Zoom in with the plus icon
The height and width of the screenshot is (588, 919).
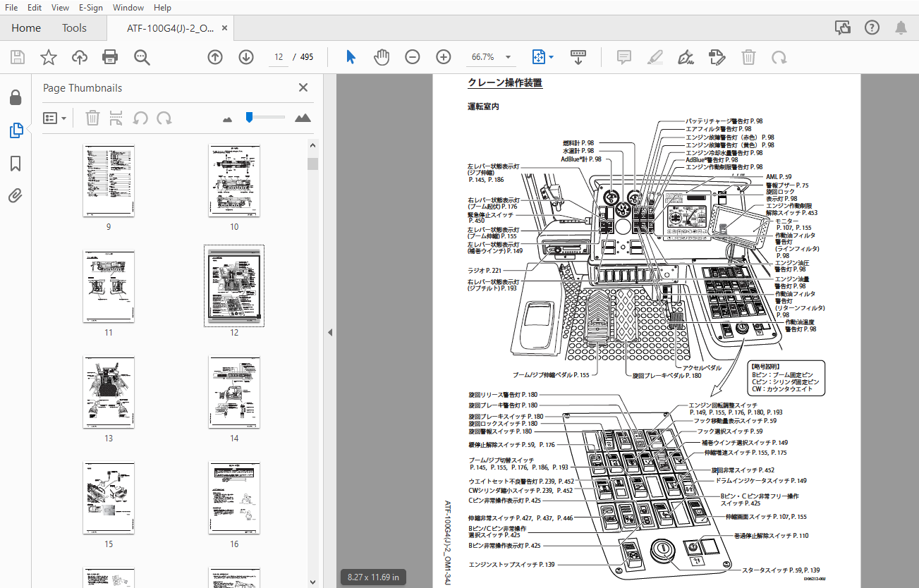click(444, 57)
